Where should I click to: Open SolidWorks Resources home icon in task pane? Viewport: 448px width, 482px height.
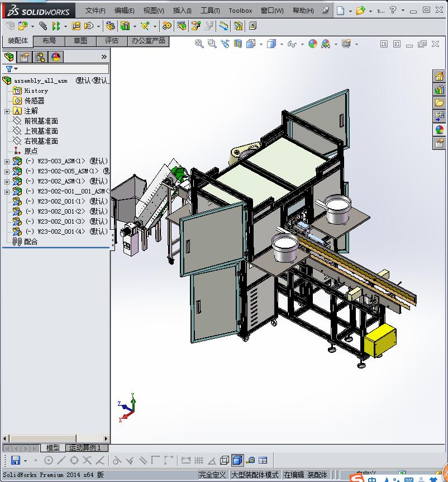[x=440, y=76]
